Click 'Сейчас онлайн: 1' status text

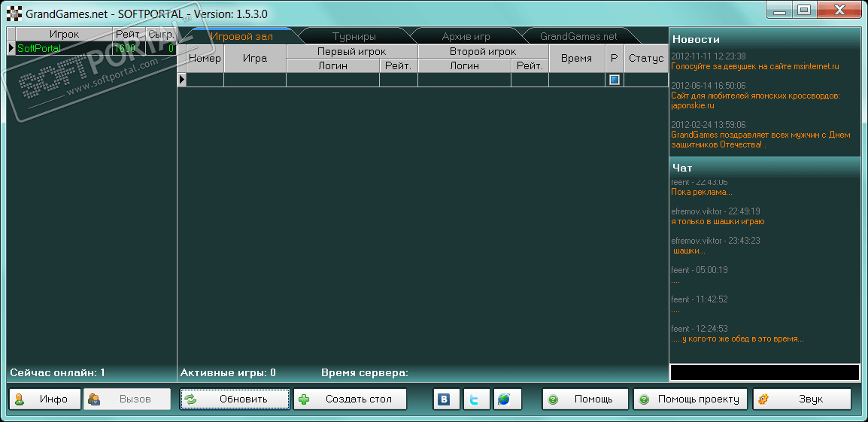[x=58, y=372]
